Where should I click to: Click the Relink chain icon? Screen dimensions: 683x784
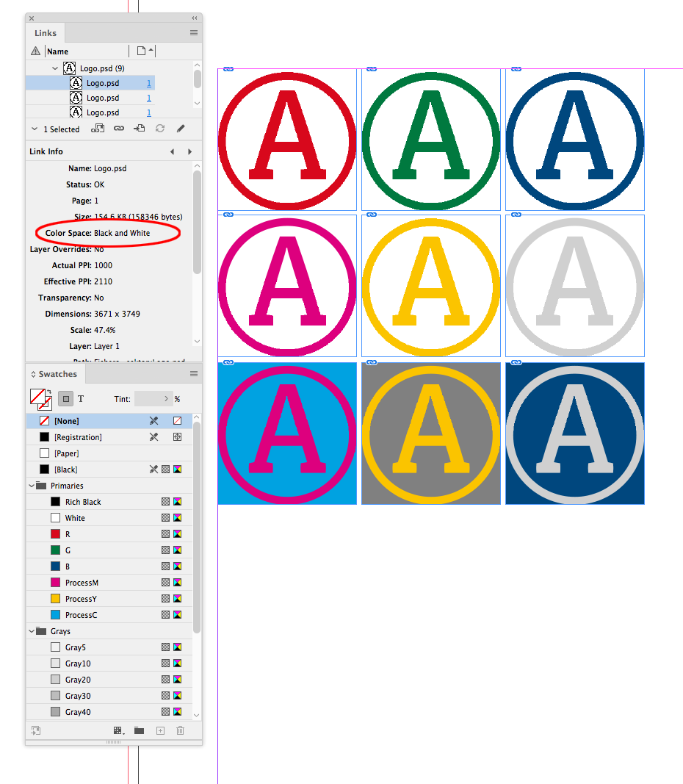tap(98, 129)
